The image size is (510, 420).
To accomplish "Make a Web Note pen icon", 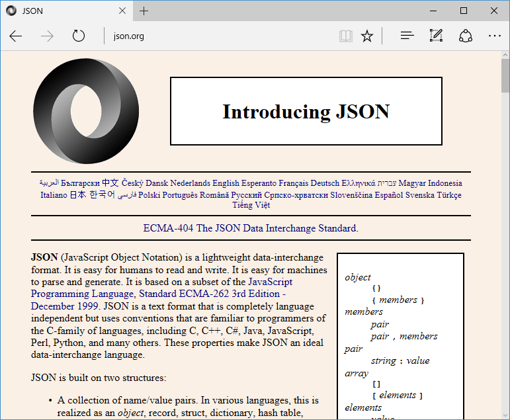I will [436, 36].
